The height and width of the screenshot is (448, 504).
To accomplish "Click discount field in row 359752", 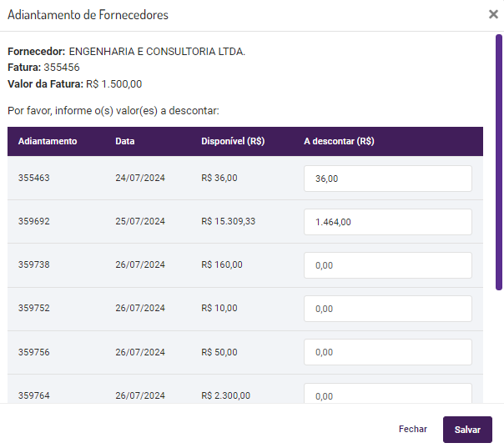I will click(x=388, y=309).
